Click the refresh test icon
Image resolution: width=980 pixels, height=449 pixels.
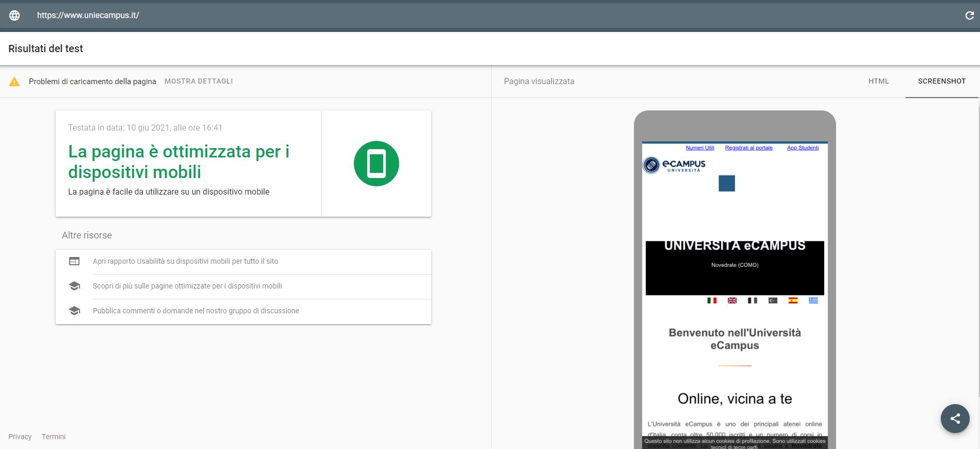969,15
